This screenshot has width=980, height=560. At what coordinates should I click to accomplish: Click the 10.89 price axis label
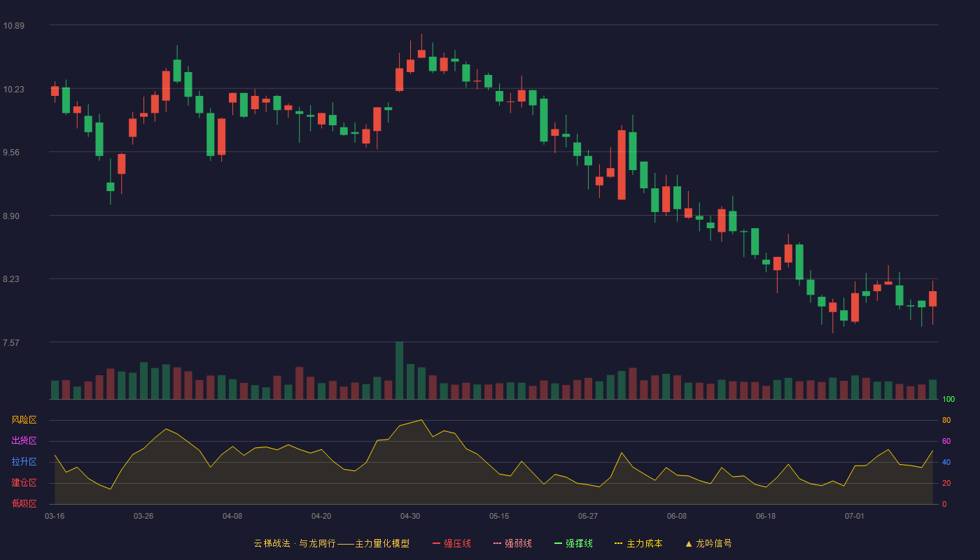13,26
